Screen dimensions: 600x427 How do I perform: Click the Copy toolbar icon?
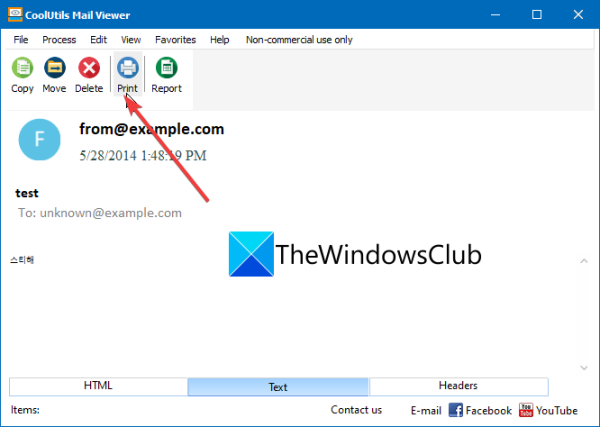[x=23, y=68]
